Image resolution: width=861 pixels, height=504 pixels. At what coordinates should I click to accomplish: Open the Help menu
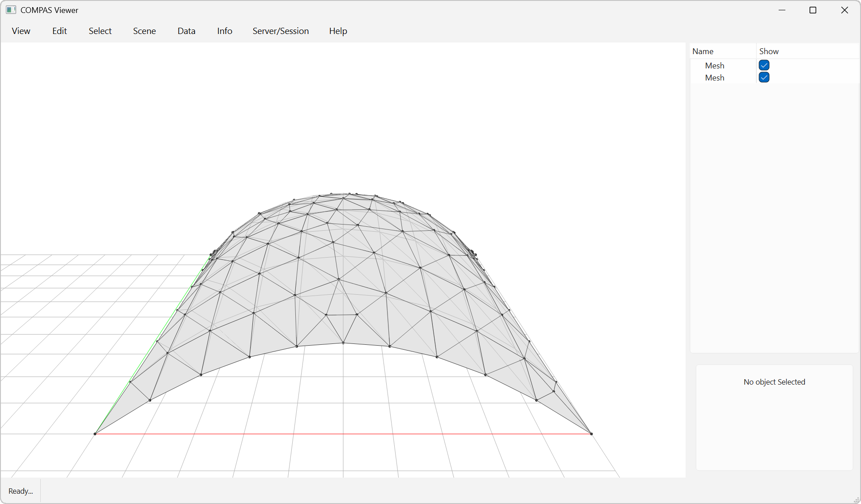tap(338, 31)
